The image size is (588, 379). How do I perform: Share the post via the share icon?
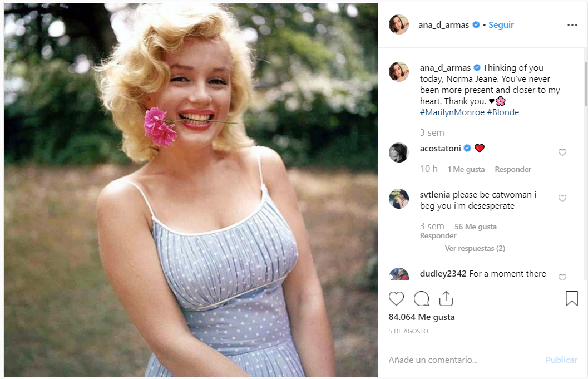[x=446, y=299]
